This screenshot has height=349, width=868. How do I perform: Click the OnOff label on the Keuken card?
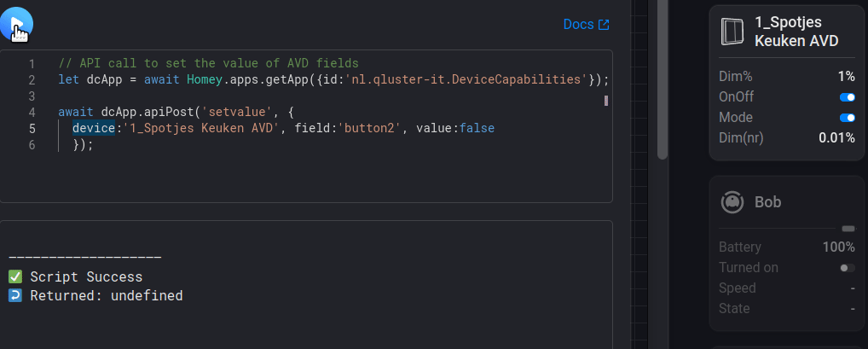[736, 97]
